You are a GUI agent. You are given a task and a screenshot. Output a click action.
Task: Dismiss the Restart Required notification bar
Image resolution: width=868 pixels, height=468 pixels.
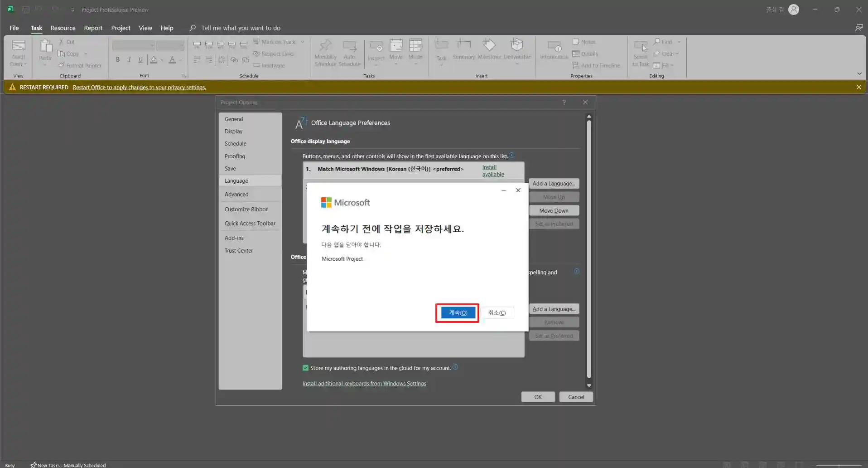(858, 87)
